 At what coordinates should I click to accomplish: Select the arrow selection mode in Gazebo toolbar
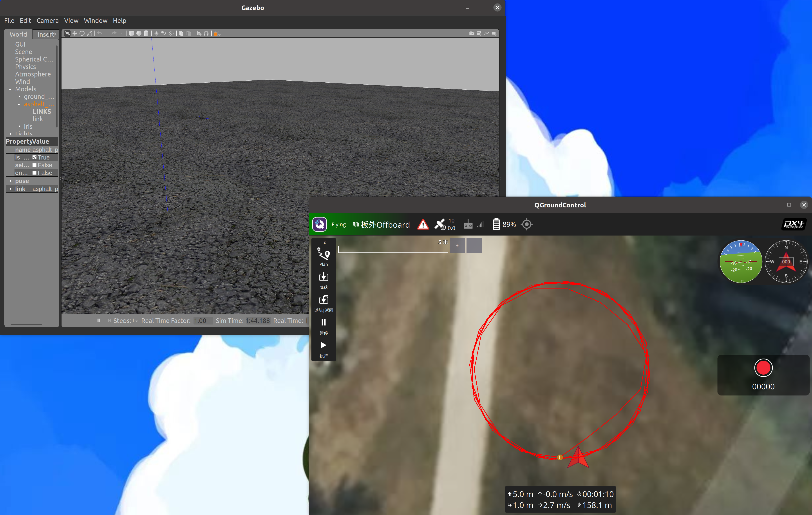point(67,33)
